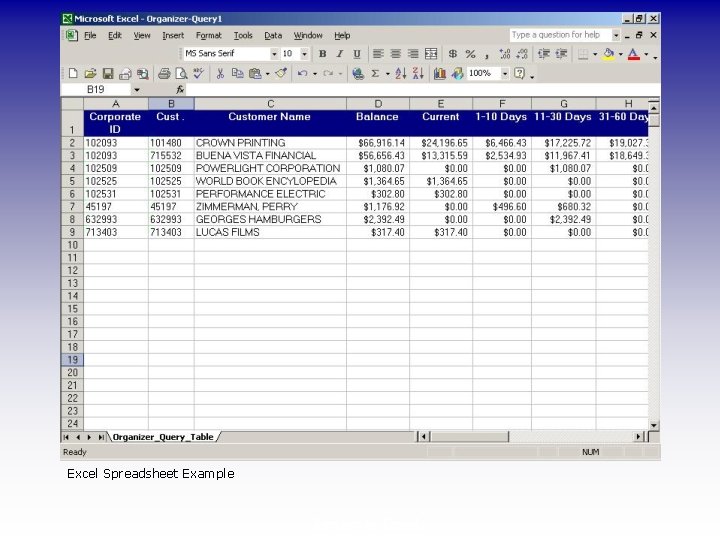Open a file with folder icon

click(x=90, y=73)
